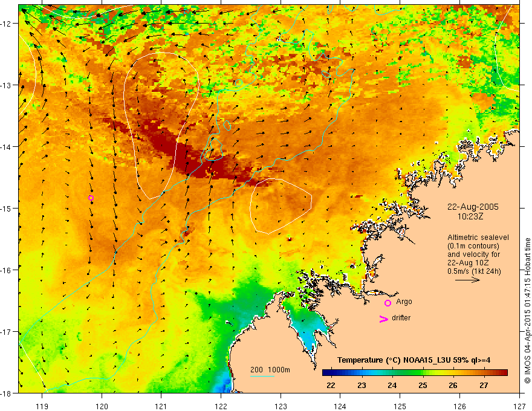
Task: Click the magenta Argo circle legend symbol
Action: pyautogui.click(x=388, y=303)
